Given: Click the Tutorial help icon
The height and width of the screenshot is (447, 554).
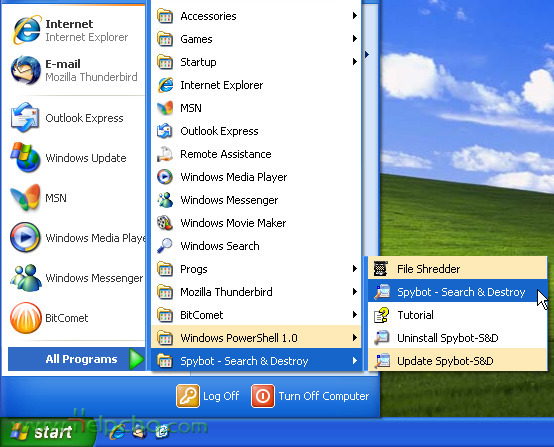Looking at the screenshot, I should (382, 315).
